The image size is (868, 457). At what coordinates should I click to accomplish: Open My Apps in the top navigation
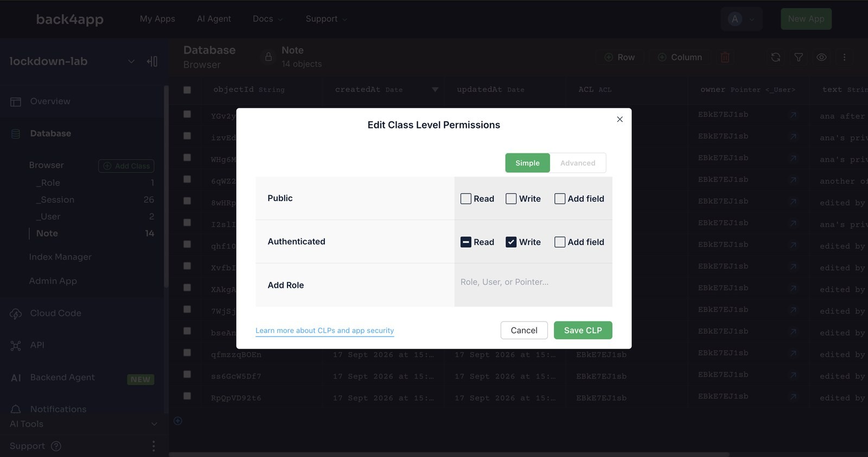pos(157,19)
